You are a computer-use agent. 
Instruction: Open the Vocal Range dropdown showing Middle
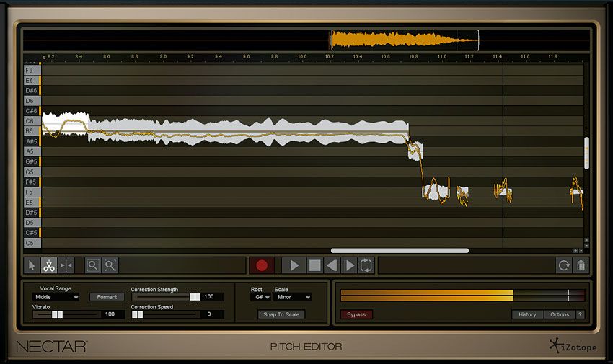point(56,297)
